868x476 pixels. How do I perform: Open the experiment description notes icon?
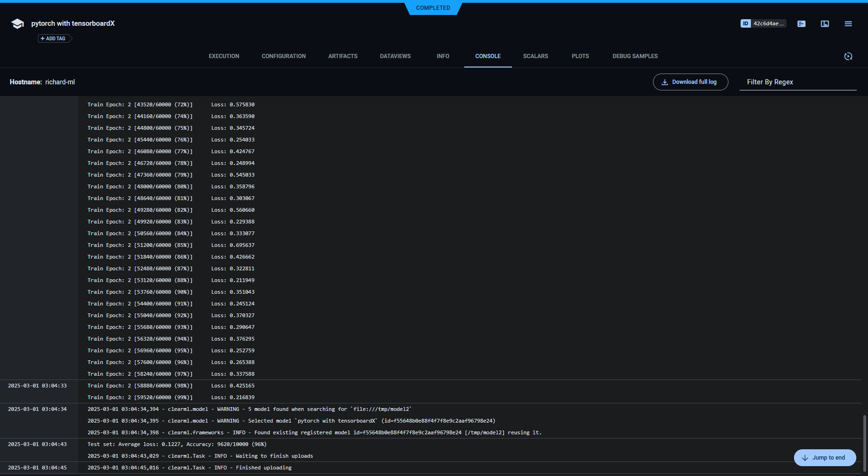801,23
